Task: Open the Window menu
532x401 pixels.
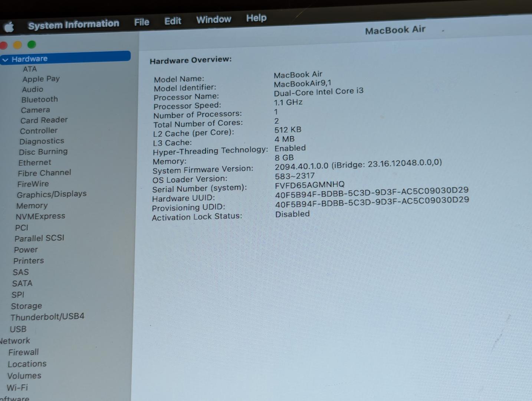Action: pos(214,19)
